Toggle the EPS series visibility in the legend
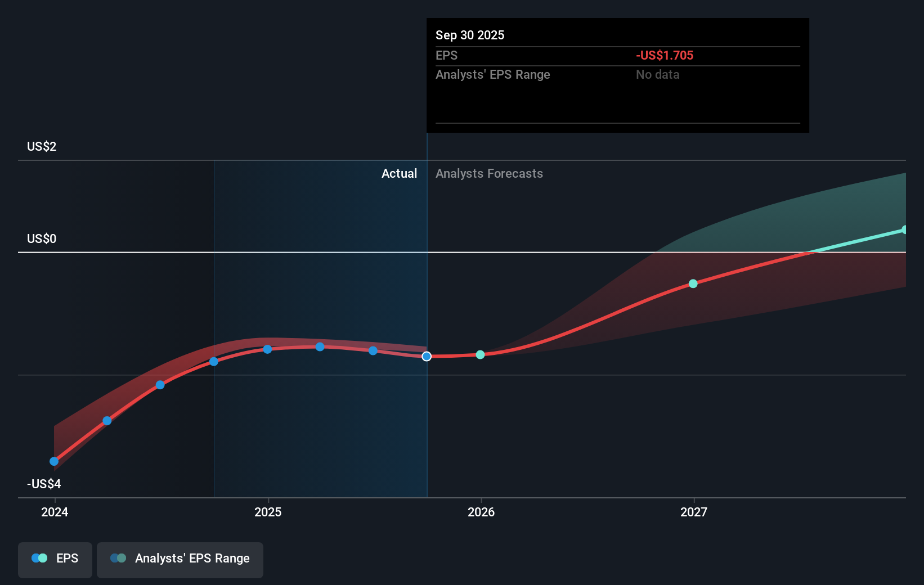This screenshot has height=585, width=924. 55,559
